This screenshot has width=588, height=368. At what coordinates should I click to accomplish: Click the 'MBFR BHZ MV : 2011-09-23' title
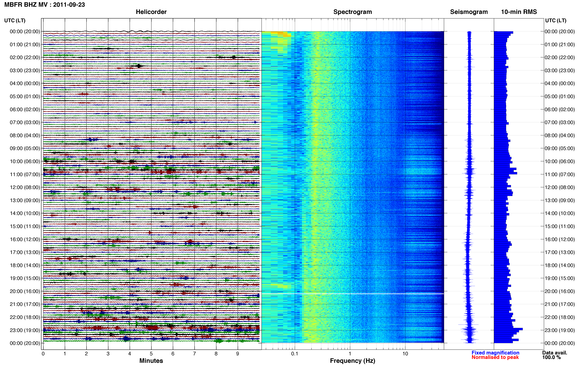coord(45,5)
